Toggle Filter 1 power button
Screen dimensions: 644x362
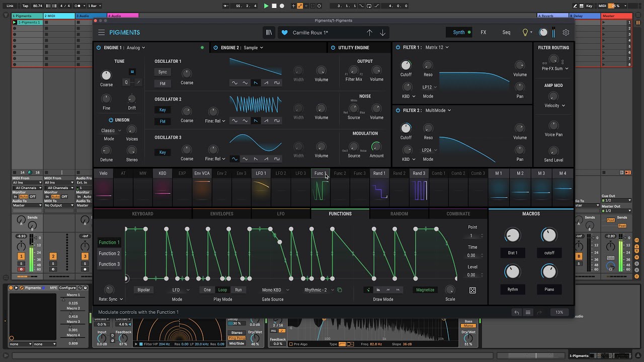click(398, 47)
